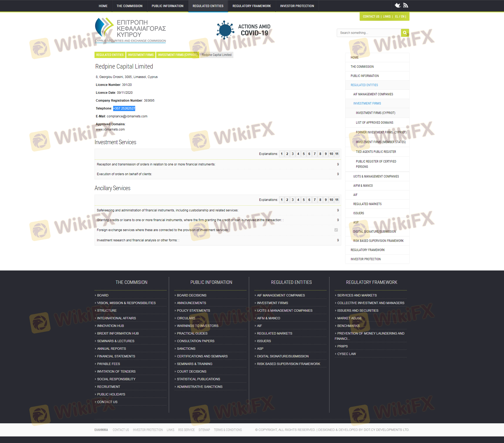The height and width of the screenshot is (443, 504).
Task: Open the Twitter bird icon link
Action: pyautogui.click(x=397, y=5)
